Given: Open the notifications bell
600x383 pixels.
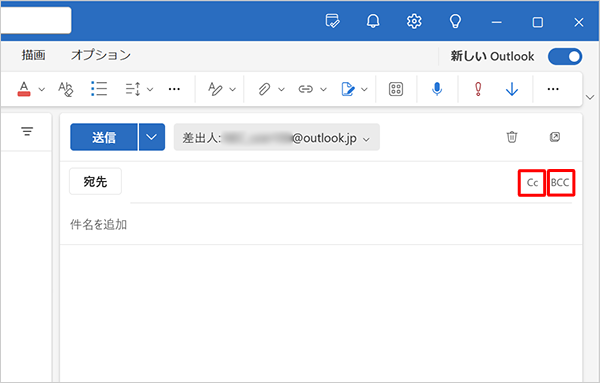Looking at the screenshot, I should click(x=373, y=21).
